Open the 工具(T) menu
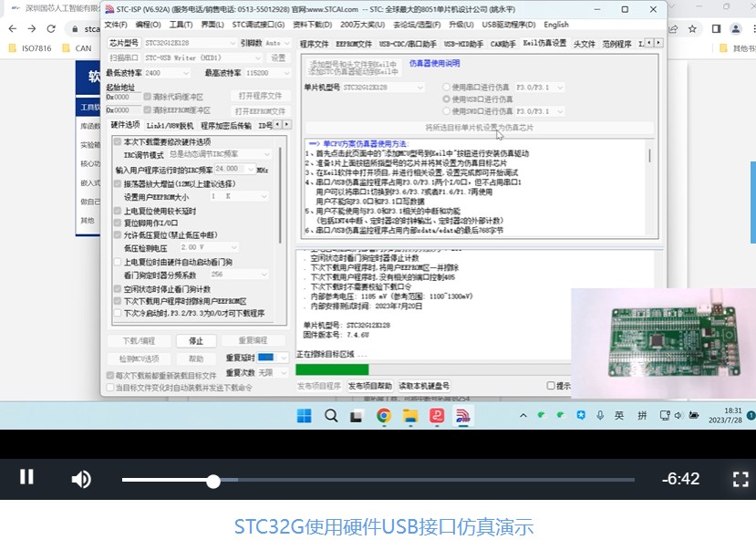The height and width of the screenshot is (540, 756). point(181,25)
